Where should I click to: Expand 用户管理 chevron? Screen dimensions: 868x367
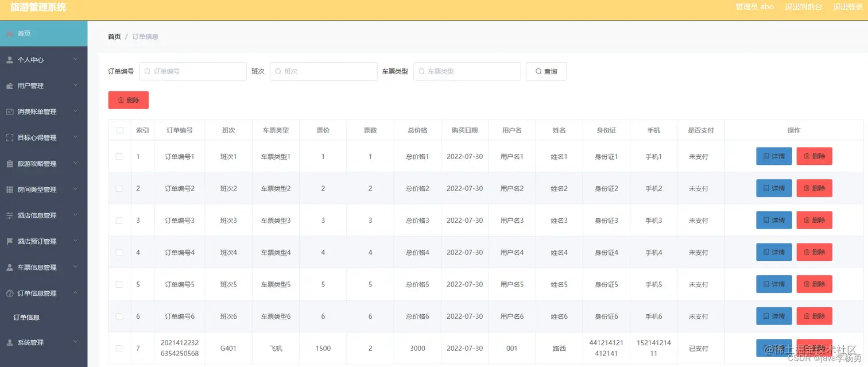click(76, 85)
